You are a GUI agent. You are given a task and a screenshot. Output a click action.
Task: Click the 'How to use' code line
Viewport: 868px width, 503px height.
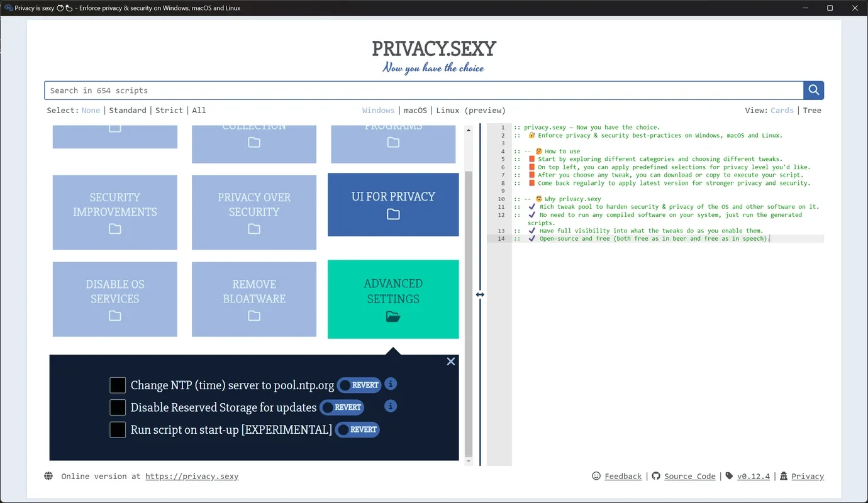pos(547,151)
